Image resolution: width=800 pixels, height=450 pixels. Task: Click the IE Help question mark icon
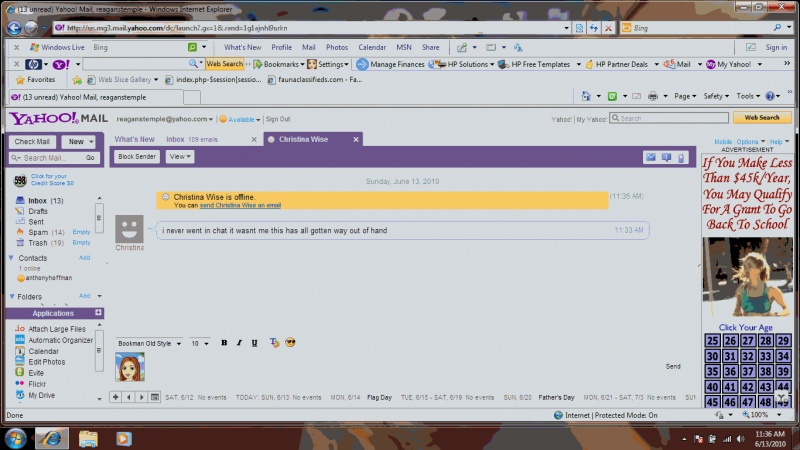[x=770, y=96]
